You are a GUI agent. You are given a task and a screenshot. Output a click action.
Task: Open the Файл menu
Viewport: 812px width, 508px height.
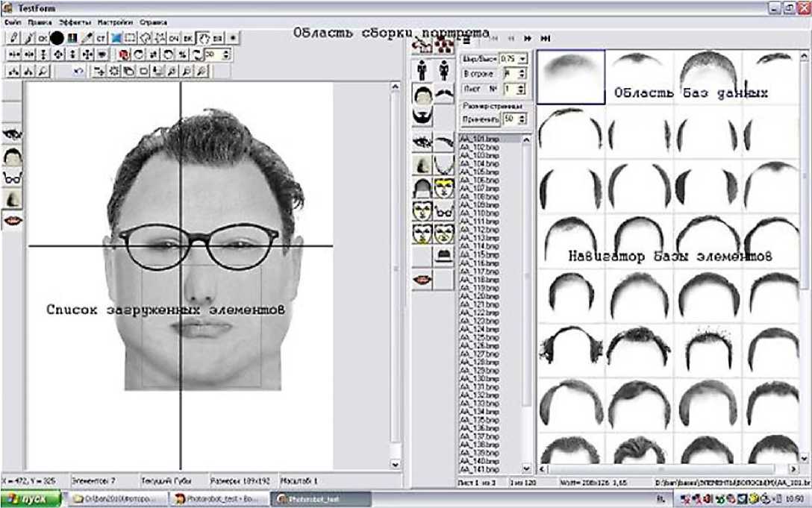pos(12,22)
